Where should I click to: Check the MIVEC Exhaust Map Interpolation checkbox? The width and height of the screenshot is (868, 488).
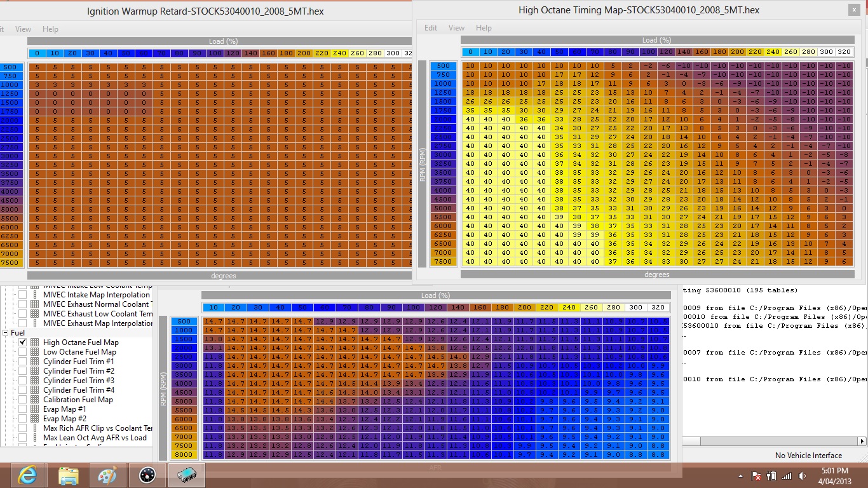point(23,323)
